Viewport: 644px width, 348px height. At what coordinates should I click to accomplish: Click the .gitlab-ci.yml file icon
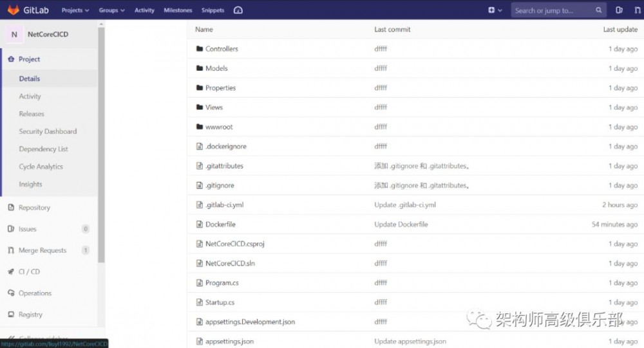pyautogui.click(x=200, y=205)
